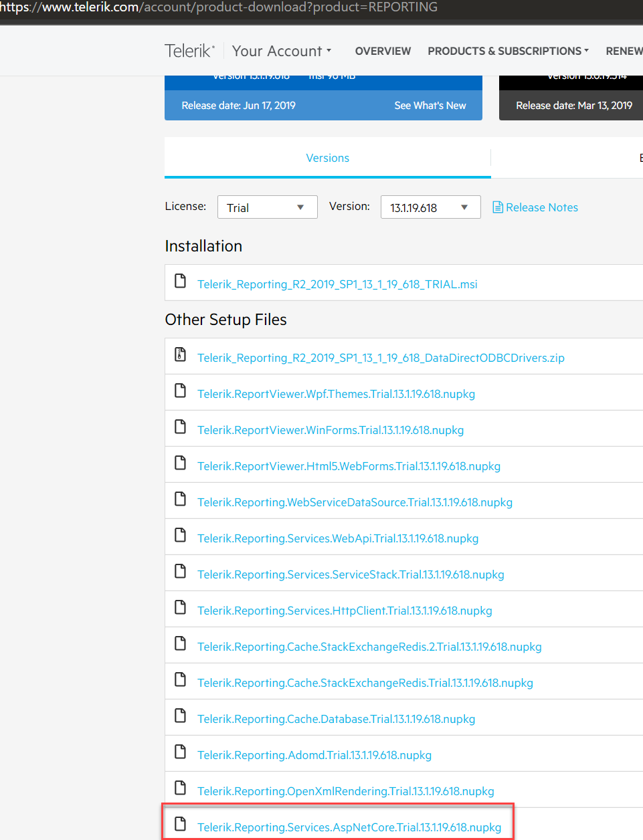
Task: Click the Release Notes document icon
Action: tap(498, 207)
